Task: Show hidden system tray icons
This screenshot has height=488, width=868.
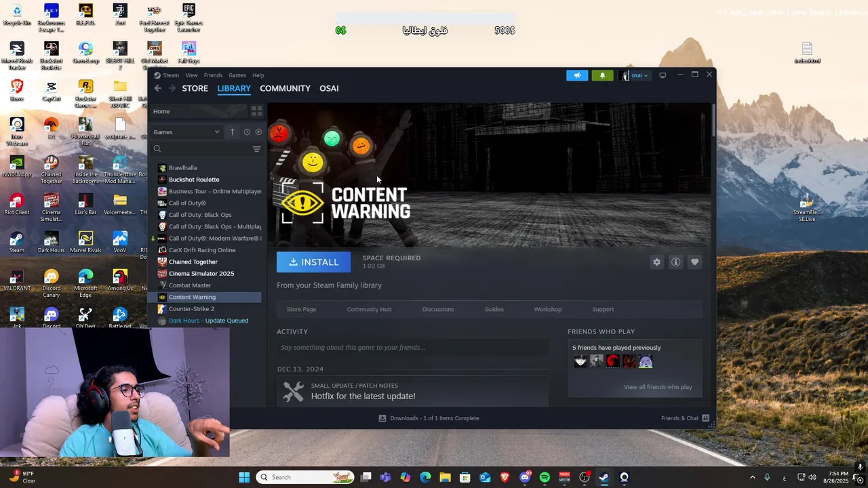Action: [x=752, y=477]
